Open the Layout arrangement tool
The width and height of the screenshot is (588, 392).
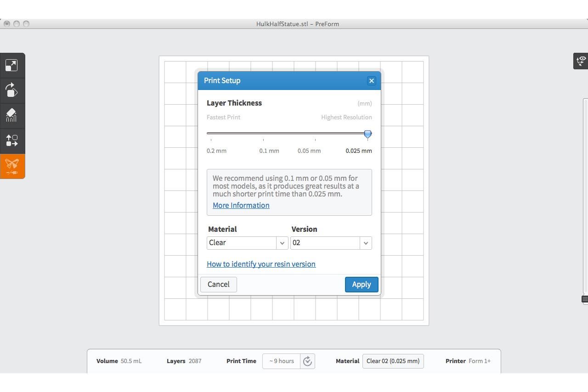click(x=11, y=140)
